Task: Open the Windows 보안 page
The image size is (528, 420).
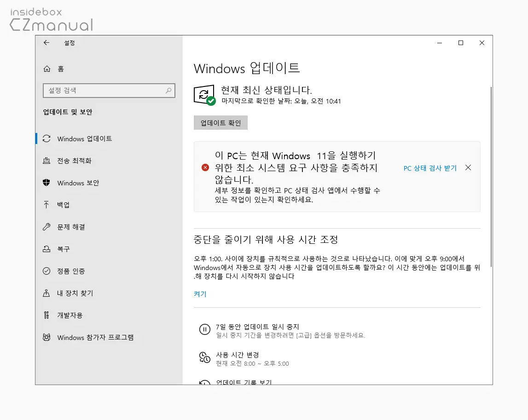Action: (109, 183)
